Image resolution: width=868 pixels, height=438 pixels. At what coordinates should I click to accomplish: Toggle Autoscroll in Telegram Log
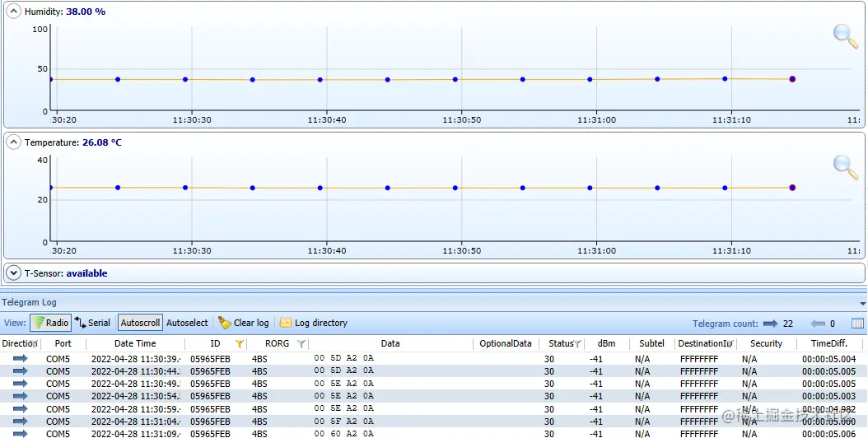click(140, 323)
